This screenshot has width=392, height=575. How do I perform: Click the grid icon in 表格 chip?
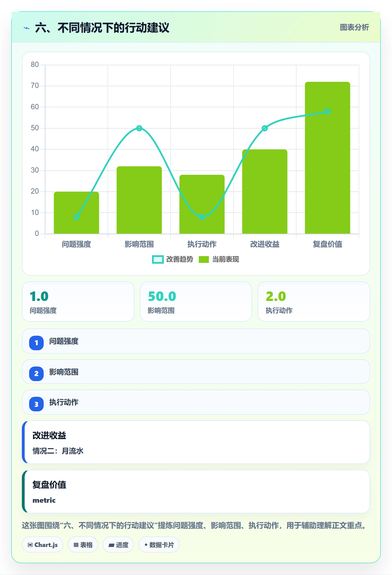tap(76, 545)
